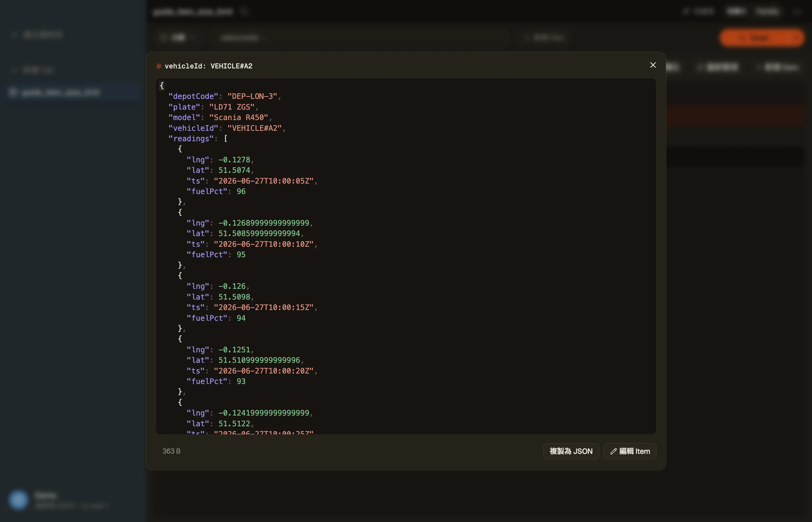Screen dimensions: 812x522
Task: Select the "fuelPct": 93 line
Action: [x=216, y=381]
